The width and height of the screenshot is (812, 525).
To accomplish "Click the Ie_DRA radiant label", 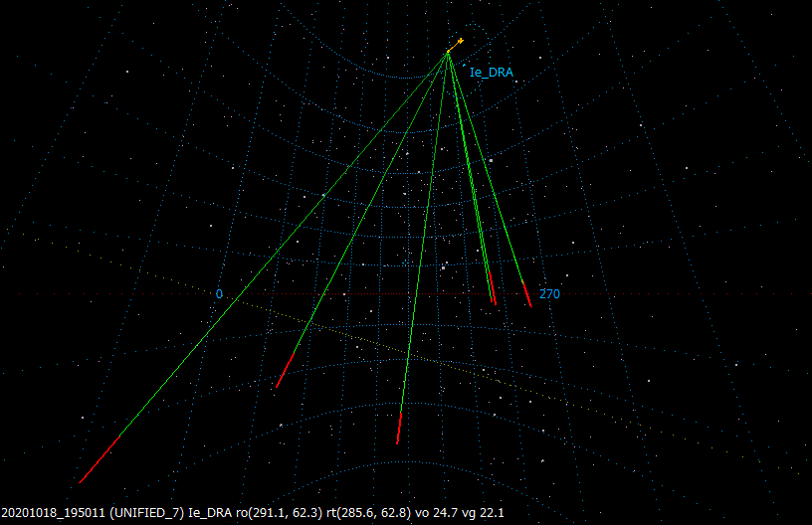I will coord(491,73).
